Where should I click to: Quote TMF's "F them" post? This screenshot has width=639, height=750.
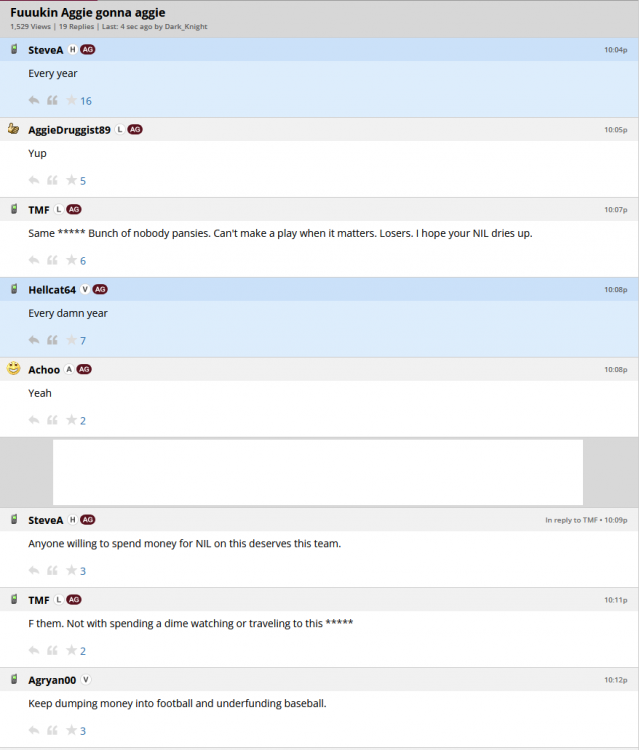[52, 650]
